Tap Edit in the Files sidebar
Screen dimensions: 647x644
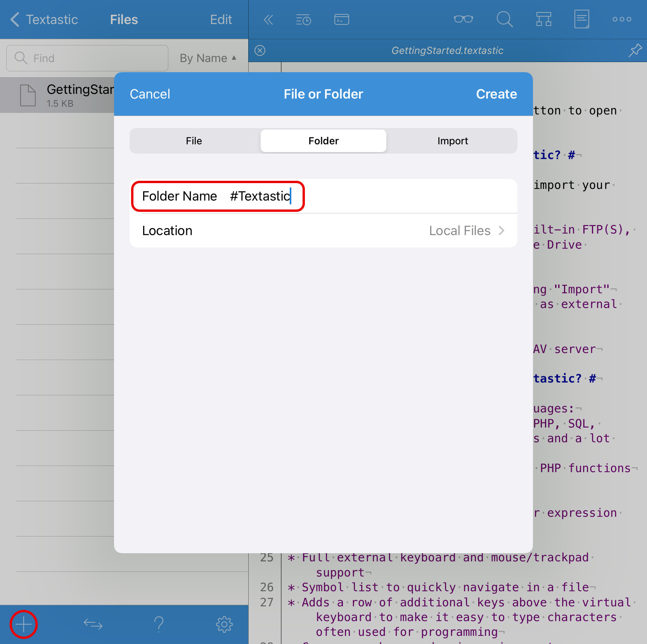(221, 19)
